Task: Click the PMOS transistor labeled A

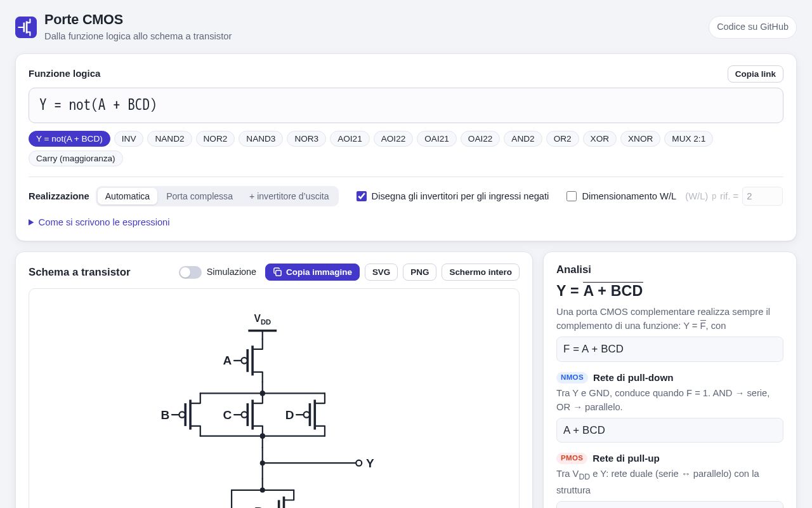Action: tap(251, 361)
